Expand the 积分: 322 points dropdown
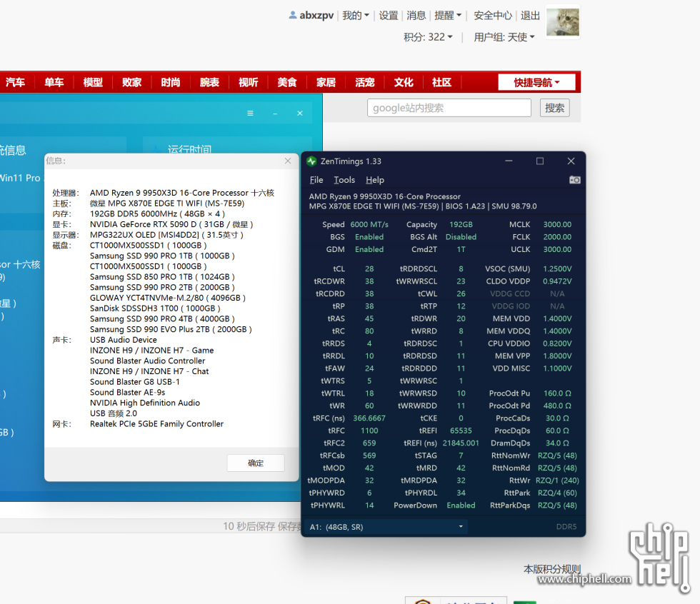700x604 pixels. 428,37
